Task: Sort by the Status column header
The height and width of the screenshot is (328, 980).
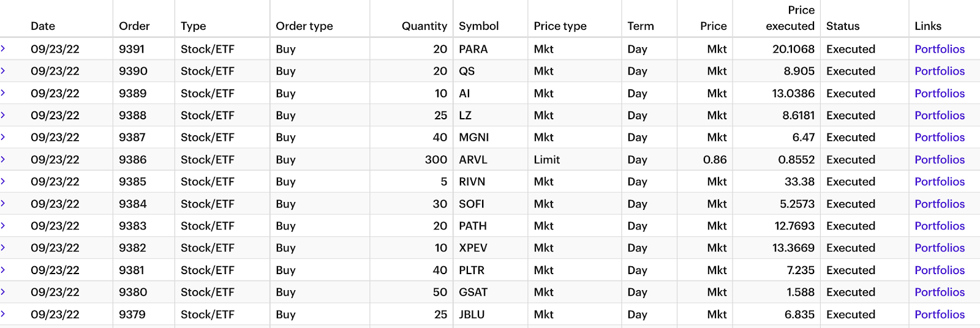Action: [x=843, y=26]
